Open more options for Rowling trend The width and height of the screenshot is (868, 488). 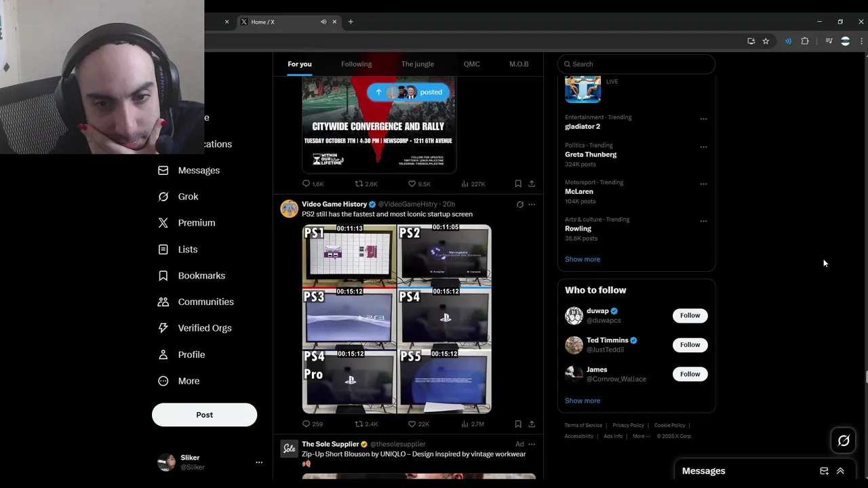703,221
